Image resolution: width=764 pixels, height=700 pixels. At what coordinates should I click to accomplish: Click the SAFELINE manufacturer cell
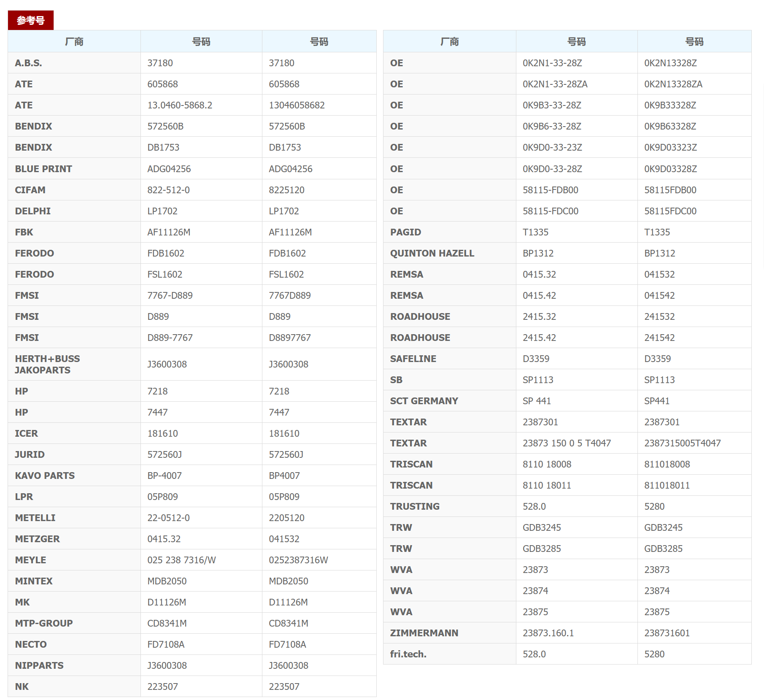pos(450,359)
